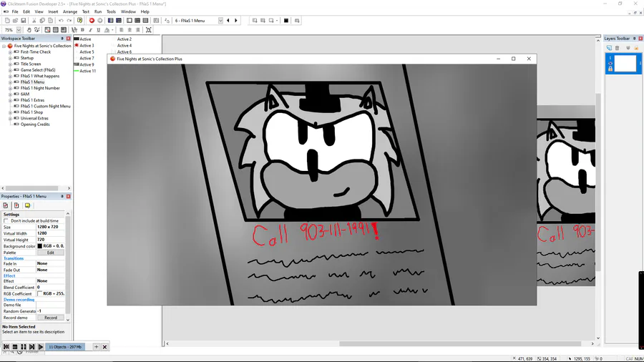Delete layer with trash icon
Image resolution: width=644 pixels, height=362 pixels.
[x=618, y=48]
